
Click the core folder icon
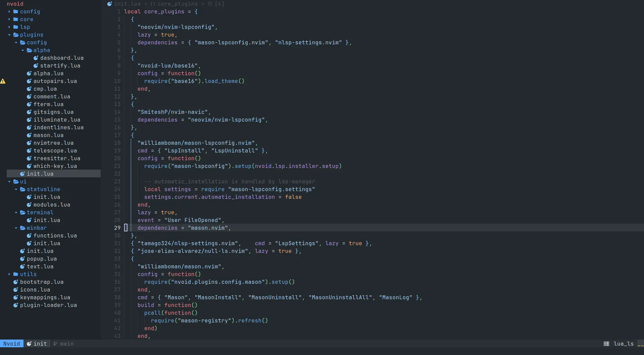pos(16,19)
